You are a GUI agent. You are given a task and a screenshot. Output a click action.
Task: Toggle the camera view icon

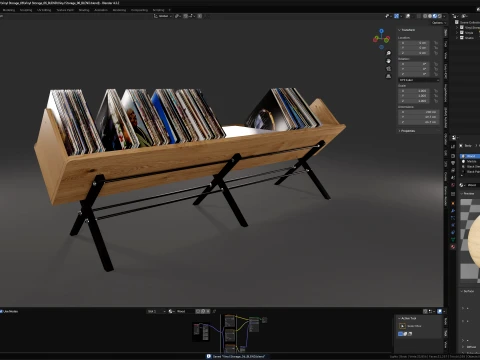click(388, 69)
